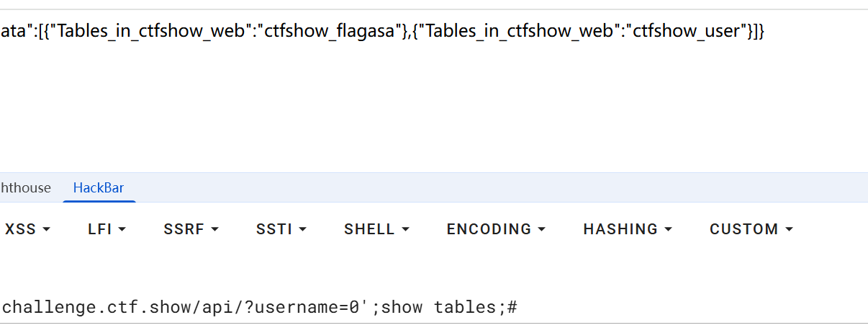Screen dimensions: 868x333
Task: Click the small arrow beside SSTI
Action: [x=303, y=230]
